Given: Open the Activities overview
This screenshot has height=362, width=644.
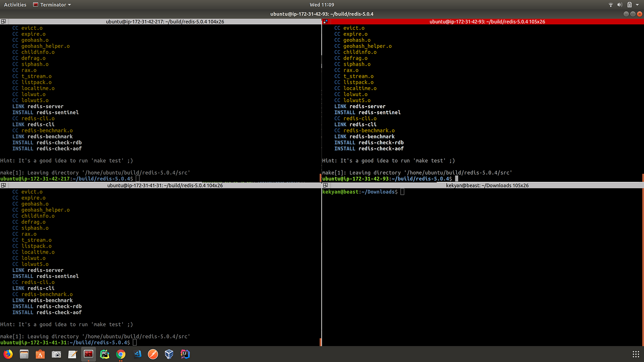Looking at the screenshot, I should 15,5.
